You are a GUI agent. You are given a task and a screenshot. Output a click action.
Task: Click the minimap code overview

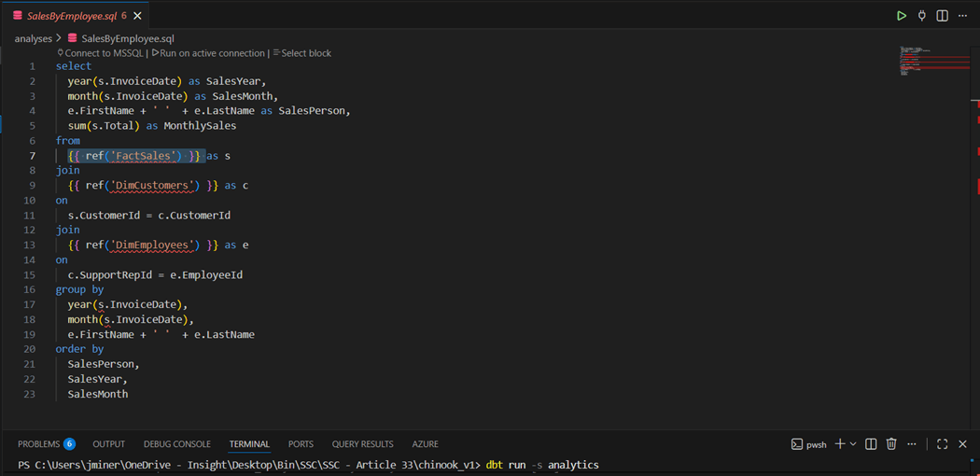tap(933, 63)
